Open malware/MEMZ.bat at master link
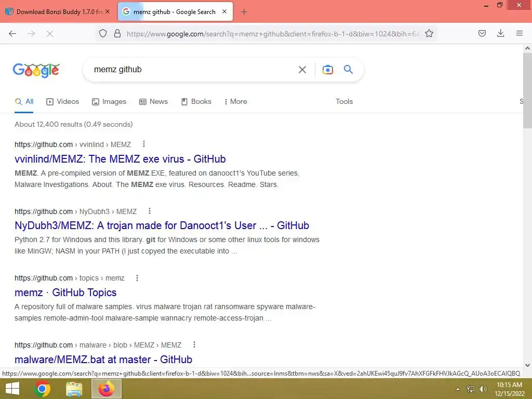This screenshot has width=532, height=399. 103,360
